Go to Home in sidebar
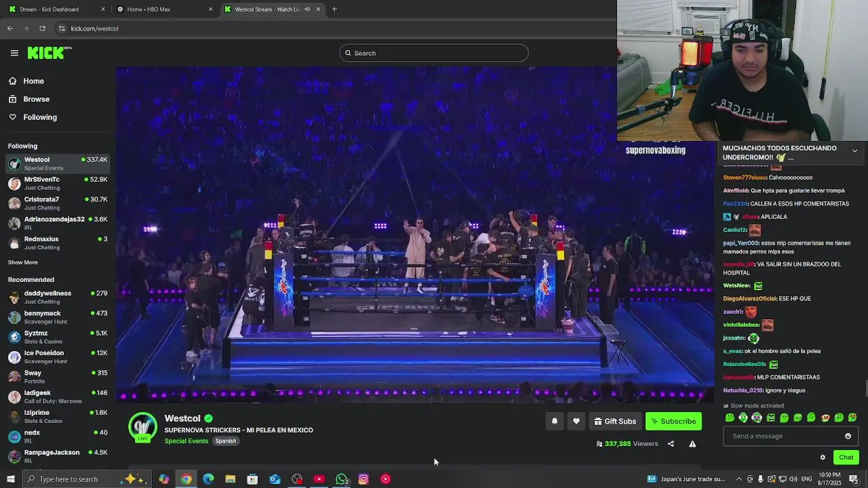Viewport: 868px width, 488px height. (33, 81)
